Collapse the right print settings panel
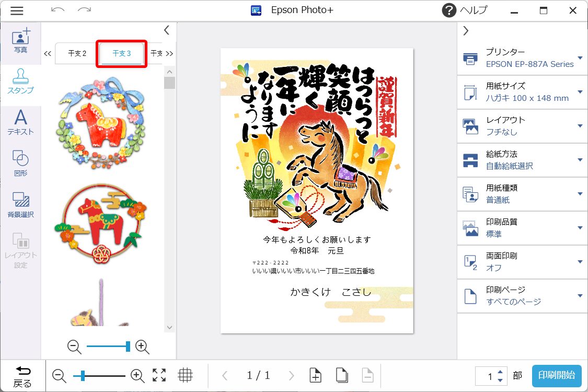 (x=466, y=31)
